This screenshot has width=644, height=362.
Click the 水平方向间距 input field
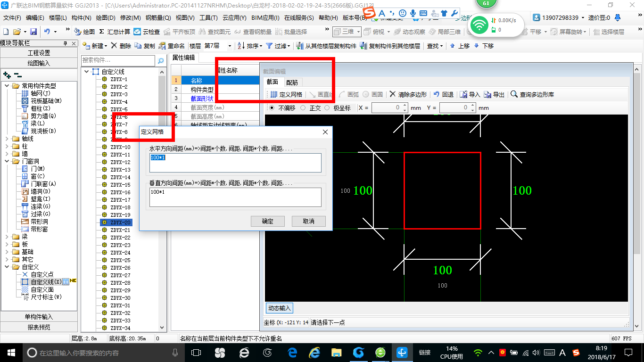point(235,163)
